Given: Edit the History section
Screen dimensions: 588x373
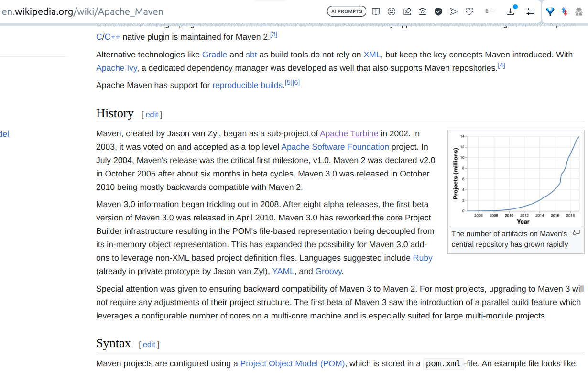Looking at the screenshot, I should tap(152, 115).
